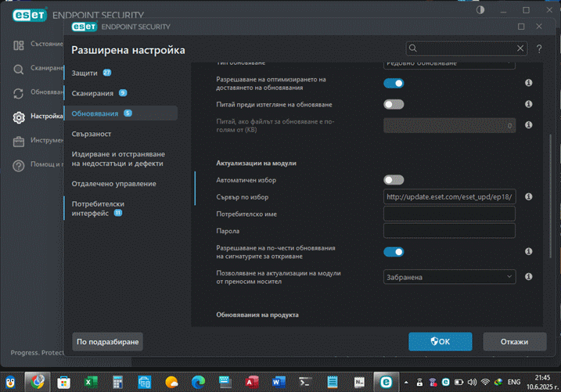Confirm settings with the OK button
This screenshot has height=392, width=561.
(440, 342)
